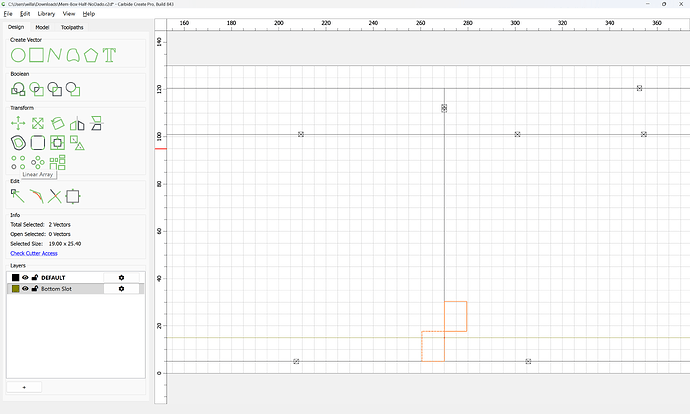The height and width of the screenshot is (414, 690).
Task: Select the Polygon create-vector tool
Action: [x=91, y=55]
